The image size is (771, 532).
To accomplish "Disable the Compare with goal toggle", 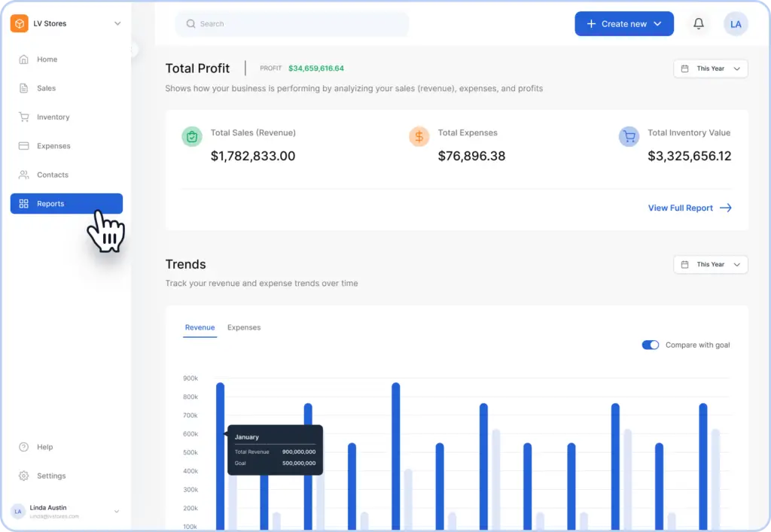I will tap(650, 345).
